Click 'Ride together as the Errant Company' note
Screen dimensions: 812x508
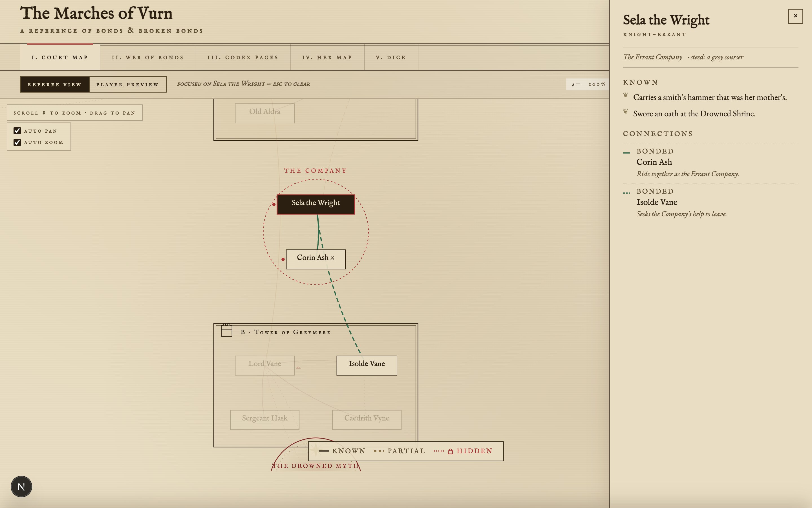tap(687, 174)
